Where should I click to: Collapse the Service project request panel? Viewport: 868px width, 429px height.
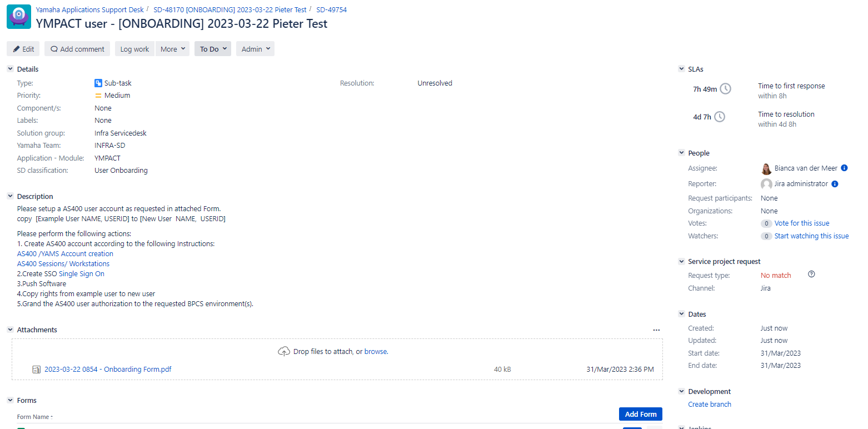682,261
